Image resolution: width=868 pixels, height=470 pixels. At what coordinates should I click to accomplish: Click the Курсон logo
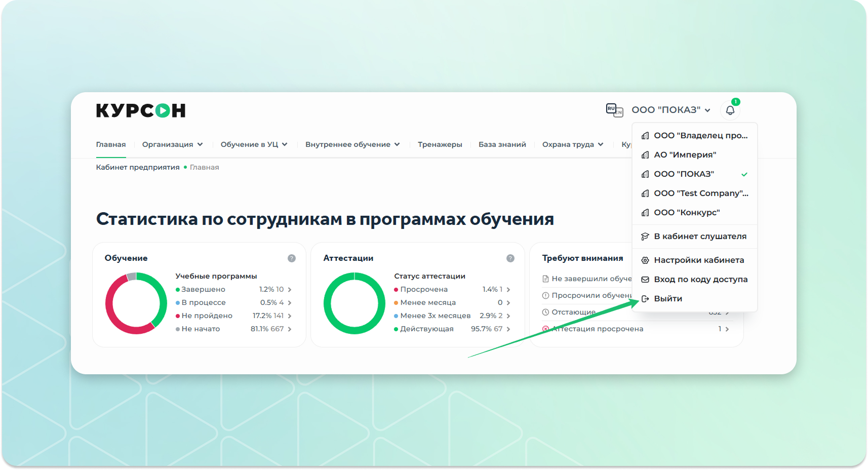(141, 110)
